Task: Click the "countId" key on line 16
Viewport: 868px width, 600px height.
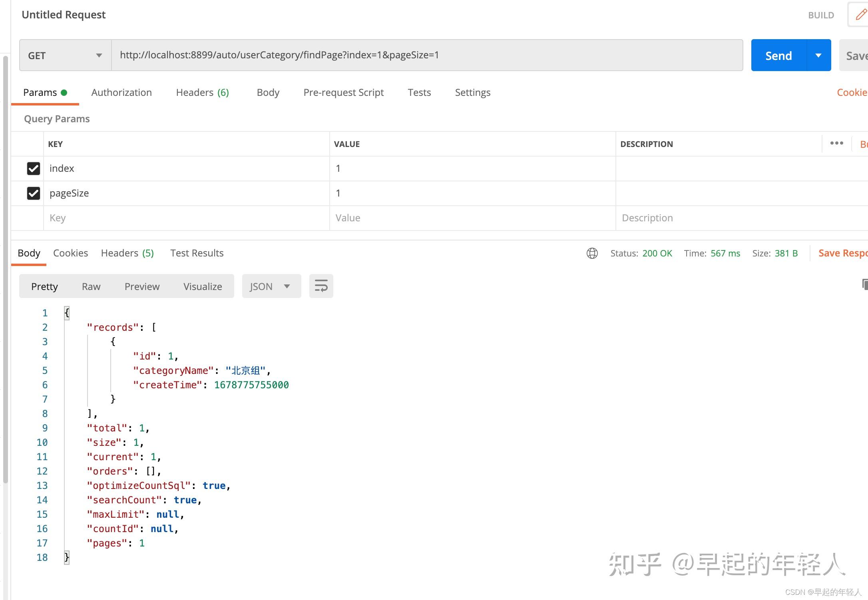Action: pyautogui.click(x=113, y=529)
